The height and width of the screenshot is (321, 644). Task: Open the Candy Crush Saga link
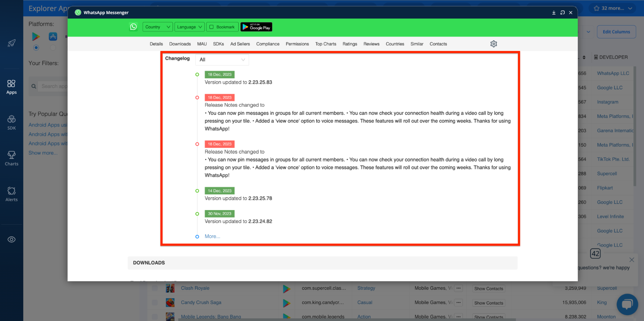[201, 302]
